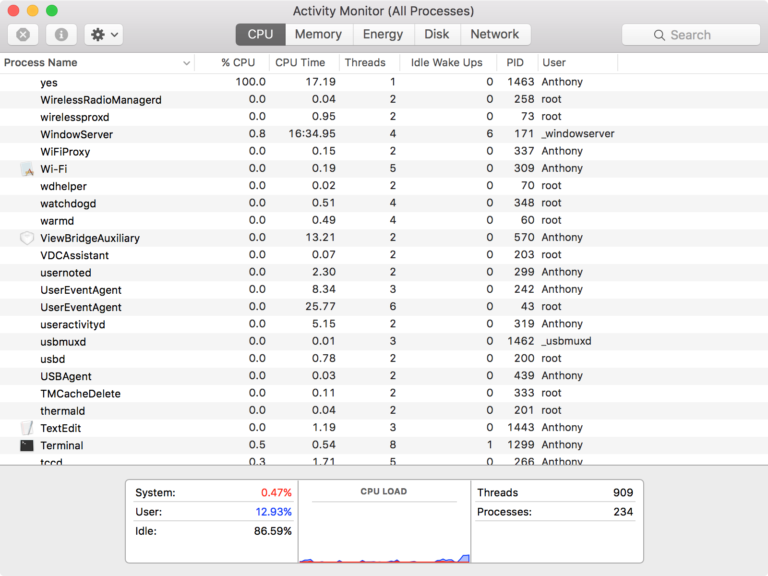Image resolution: width=768 pixels, height=576 pixels.
Task: Select the WirelessRadioManagerd process
Action: pyautogui.click(x=384, y=99)
